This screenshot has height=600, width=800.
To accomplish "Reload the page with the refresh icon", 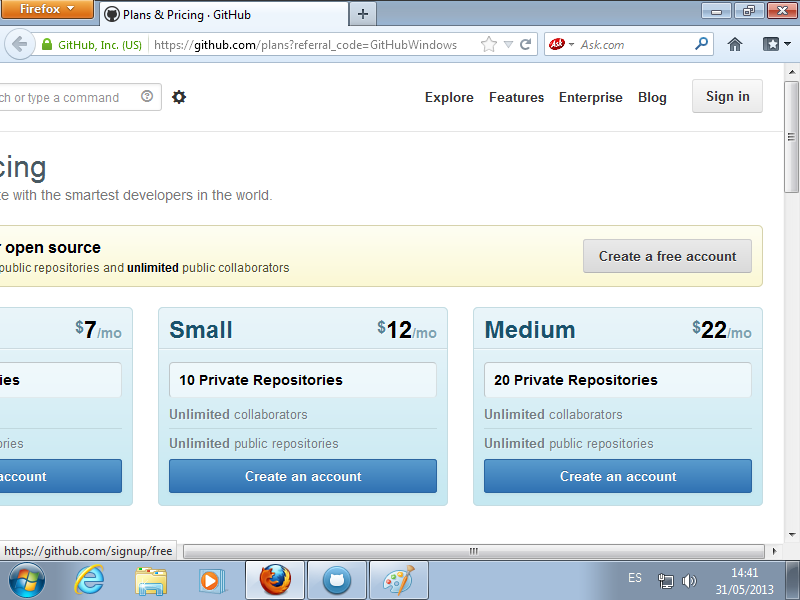I will [526, 44].
